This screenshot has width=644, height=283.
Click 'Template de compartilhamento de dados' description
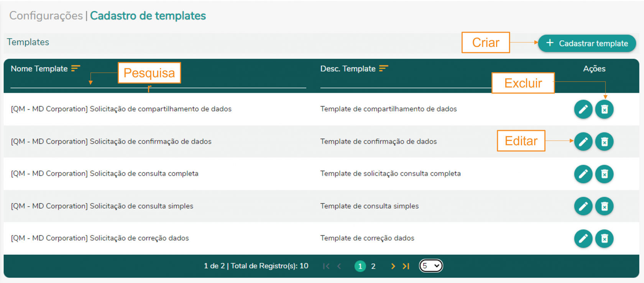click(389, 109)
